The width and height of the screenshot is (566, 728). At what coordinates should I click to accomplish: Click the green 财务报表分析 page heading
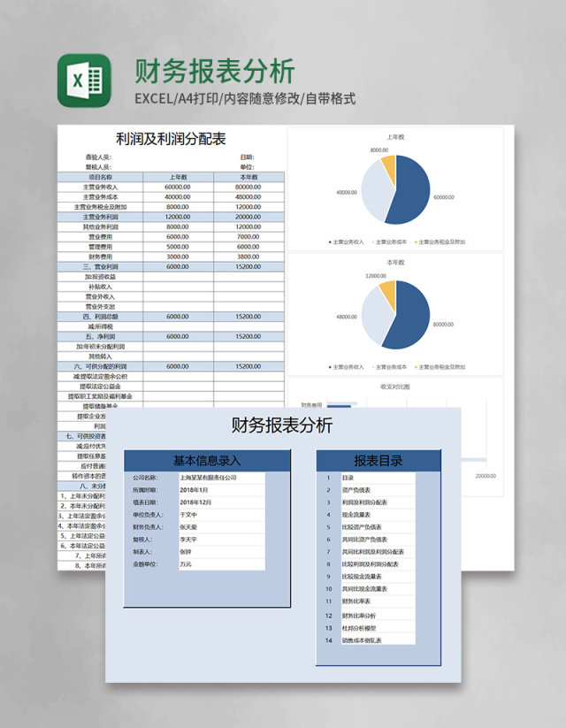coord(215,71)
